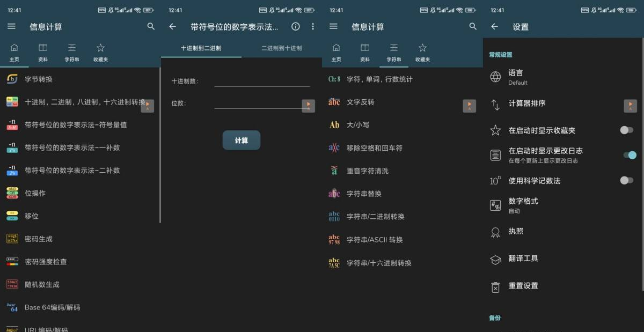This screenshot has height=332, width=644.
Task: Open 计算器排序 setting
Action: point(563,104)
